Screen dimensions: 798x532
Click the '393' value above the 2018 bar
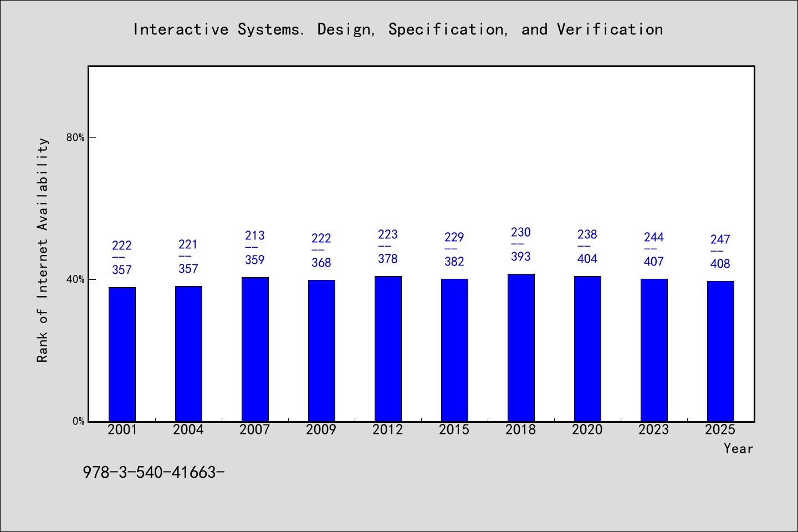pyautogui.click(x=521, y=257)
